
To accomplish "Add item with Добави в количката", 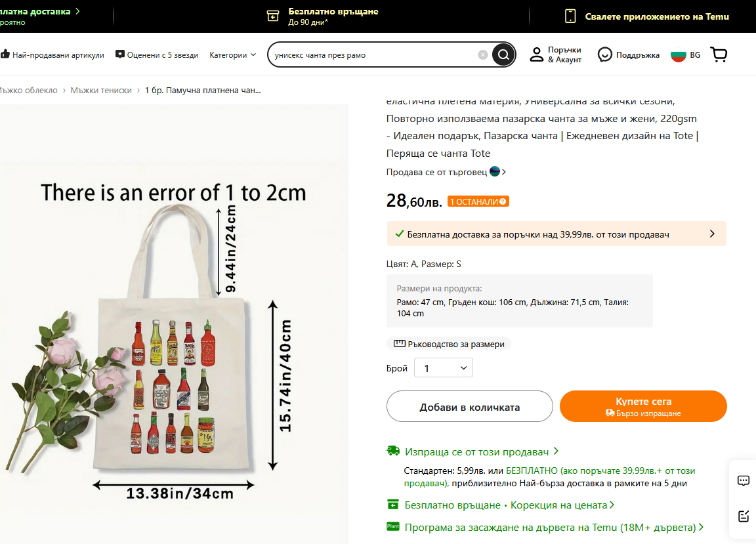I will point(469,407).
